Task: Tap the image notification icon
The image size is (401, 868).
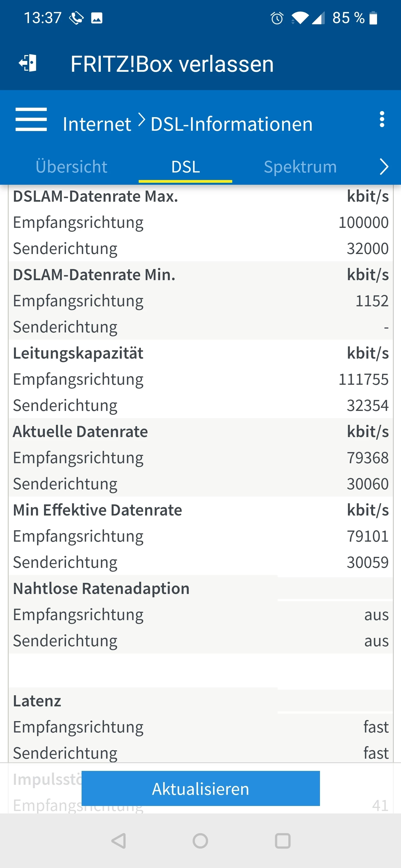Action: pos(97,18)
